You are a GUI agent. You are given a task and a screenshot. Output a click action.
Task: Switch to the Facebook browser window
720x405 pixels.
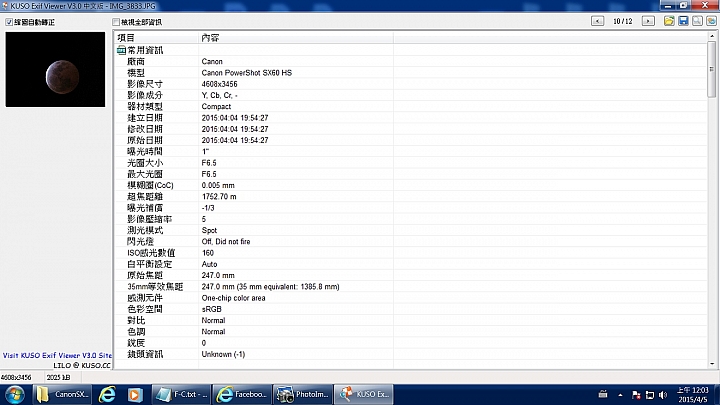(242, 394)
